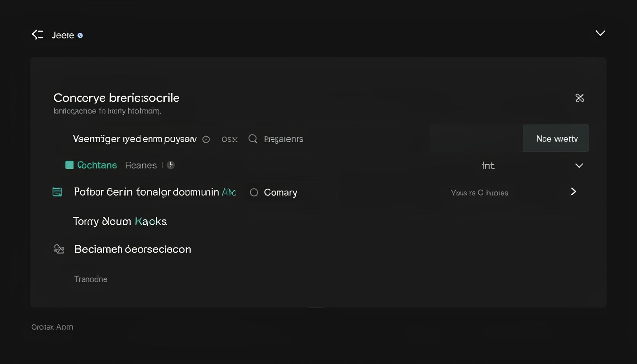Click the magnifier icon beside Pregalenrs
Screen dimensions: 637x364
point(253,139)
